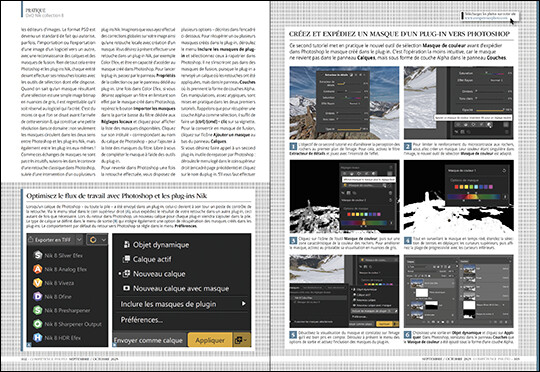Expand the chevron beside the Nik ring icon
Viewport: 540px width, 372px height.
(103, 240)
